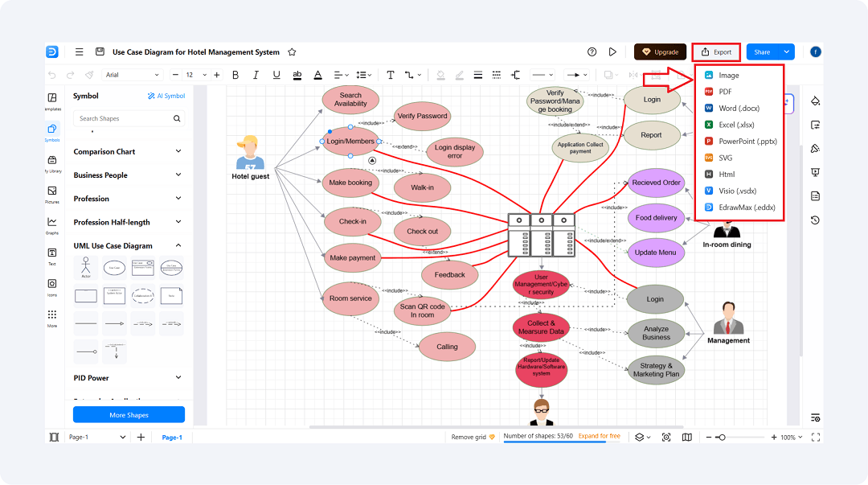Open the Text sidebar panel
Screen dimensions: 868x485
(x=52, y=256)
